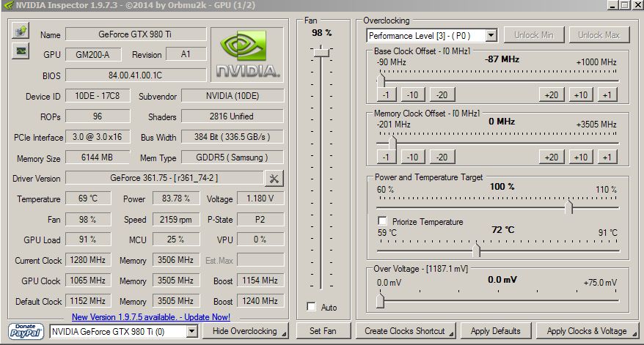
Task: Click the Temperature value 69 °C
Action: click(x=88, y=199)
